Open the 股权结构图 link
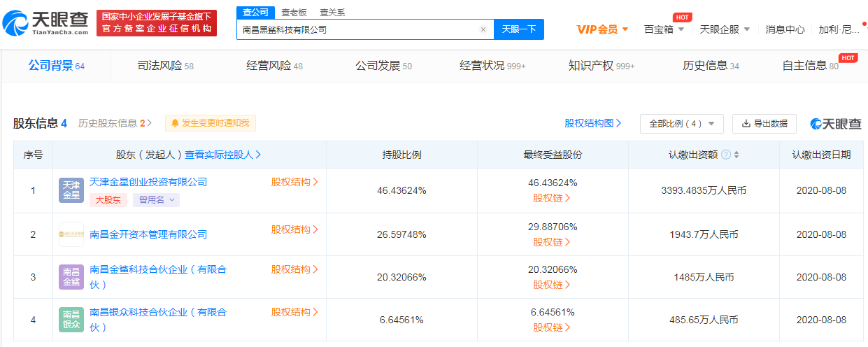The width and height of the screenshot is (868, 347). pyautogui.click(x=593, y=123)
